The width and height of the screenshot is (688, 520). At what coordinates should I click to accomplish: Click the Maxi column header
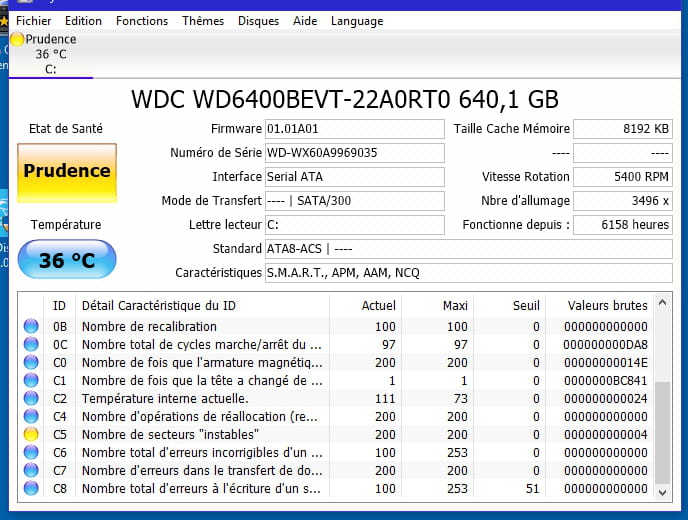coord(437,305)
